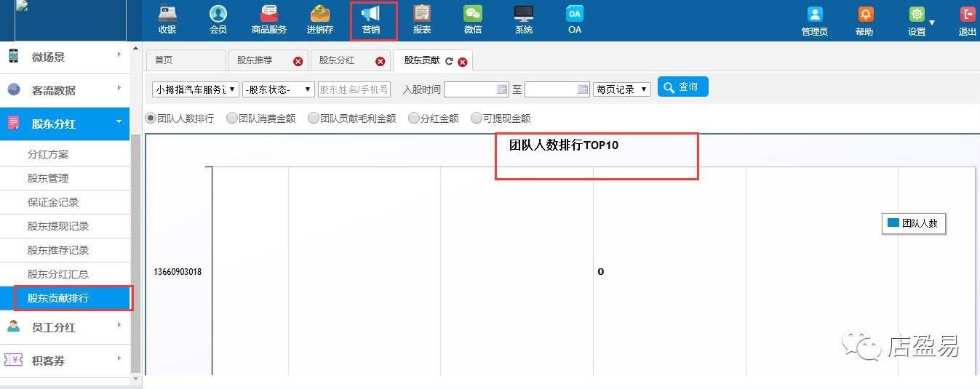The height and width of the screenshot is (389, 980).
Task: Open calendar for end date after 至
Action: tap(583, 89)
